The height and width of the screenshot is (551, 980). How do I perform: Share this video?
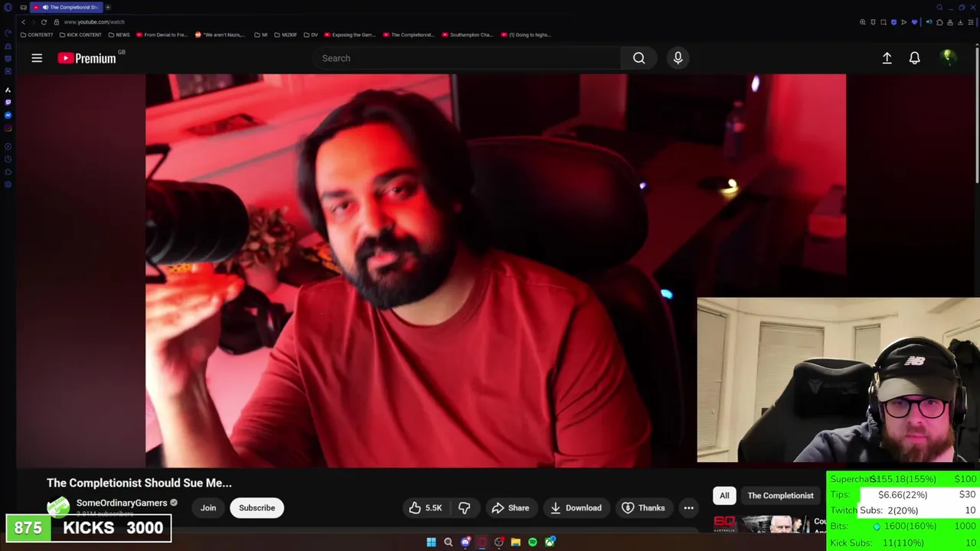(x=510, y=508)
